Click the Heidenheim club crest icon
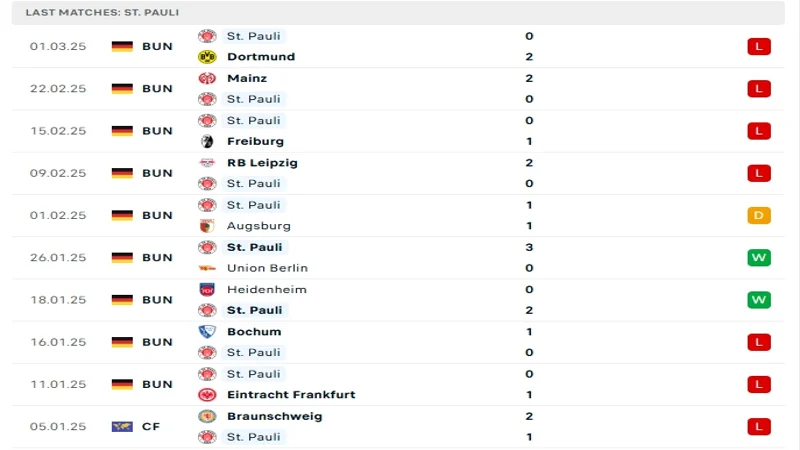This screenshot has width=800, height=450. pyautogui.click(x=207, y=290)
